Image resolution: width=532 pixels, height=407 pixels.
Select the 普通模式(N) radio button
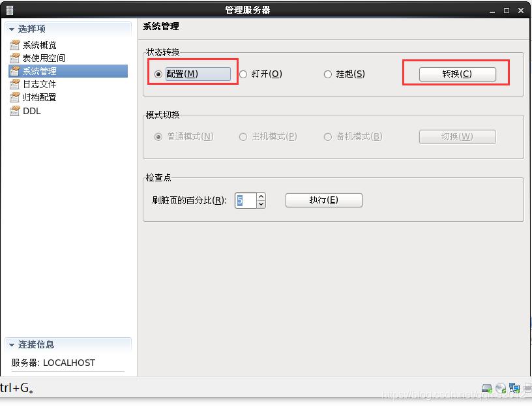(x=158, y=137)
